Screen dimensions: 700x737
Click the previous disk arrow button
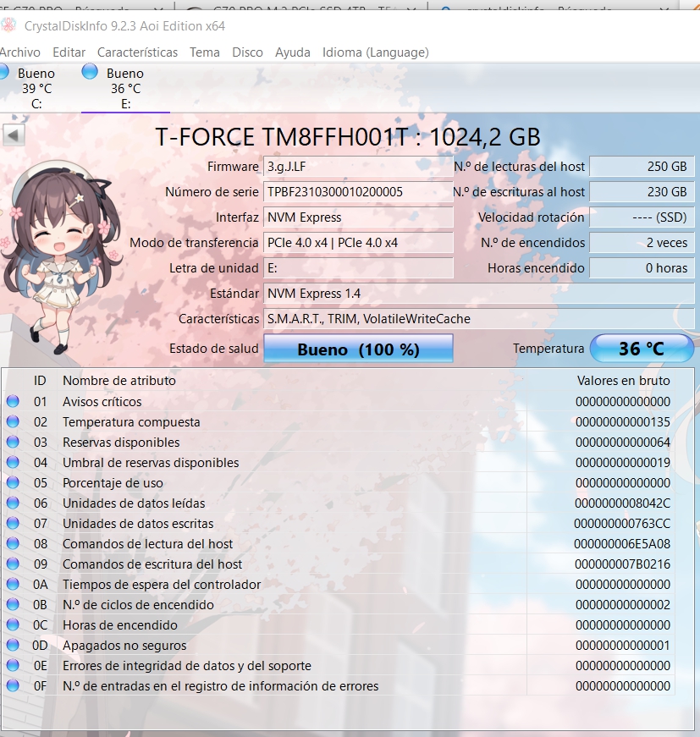[x=14, y=135]
